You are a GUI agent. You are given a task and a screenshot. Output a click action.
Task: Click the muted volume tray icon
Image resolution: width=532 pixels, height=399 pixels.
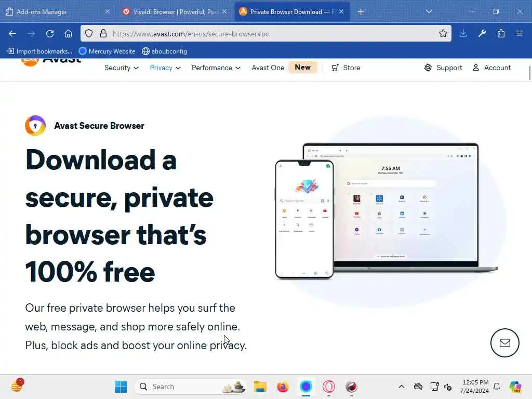click(x=448, y=387)
